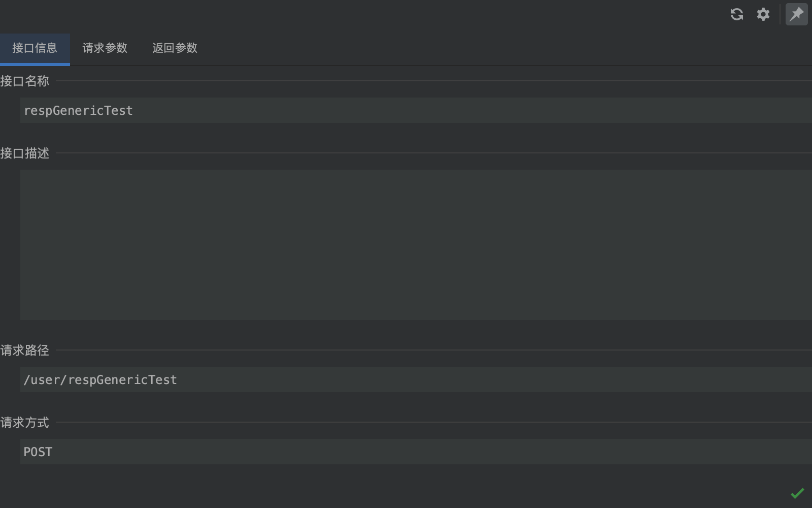Open the 请求参数 tab
Screen dimensions: 812x508
(x=105, y=48)
